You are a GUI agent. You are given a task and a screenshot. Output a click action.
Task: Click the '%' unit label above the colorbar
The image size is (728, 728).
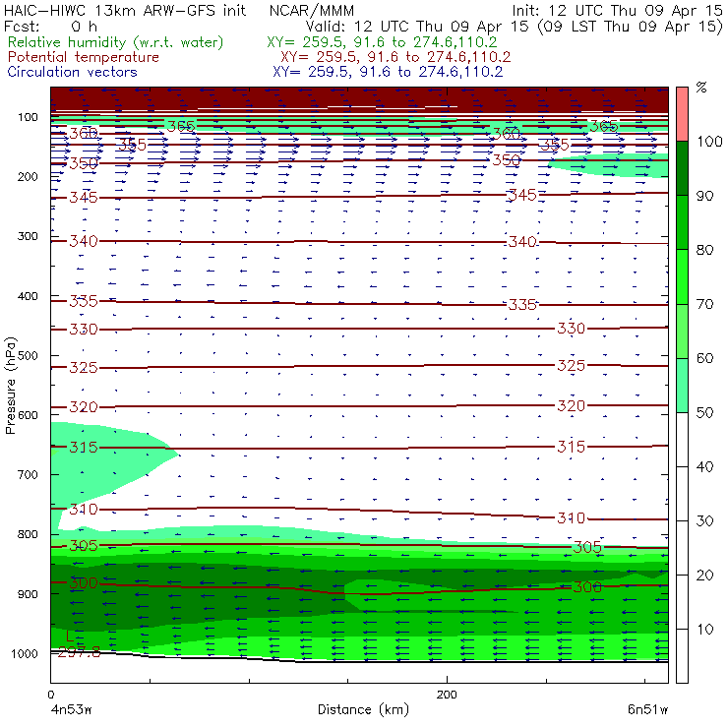click(701, 88)
